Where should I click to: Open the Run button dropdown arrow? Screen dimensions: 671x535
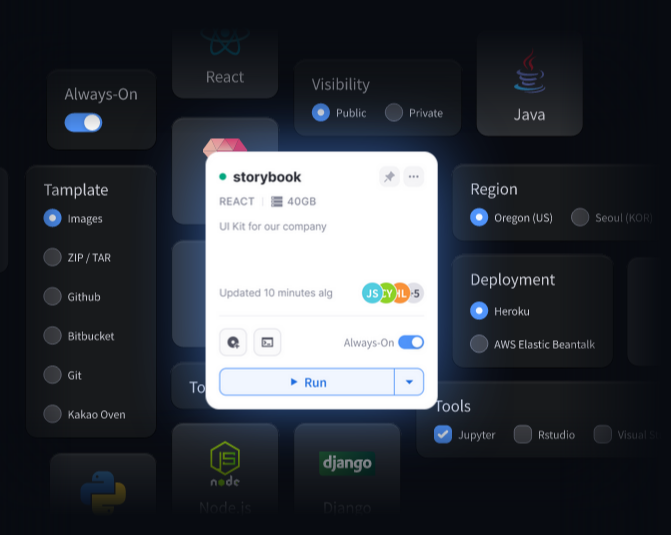coord(409,382)
